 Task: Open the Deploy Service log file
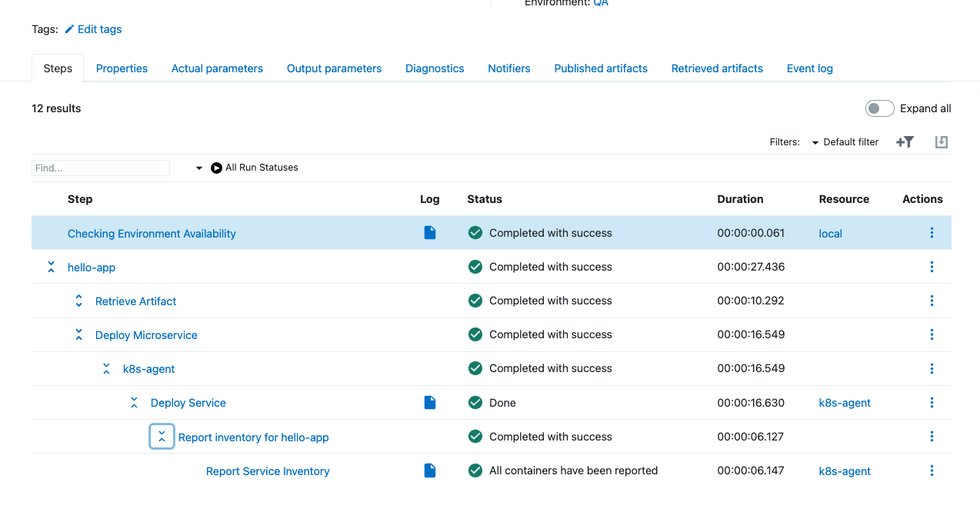coord(430,402)
